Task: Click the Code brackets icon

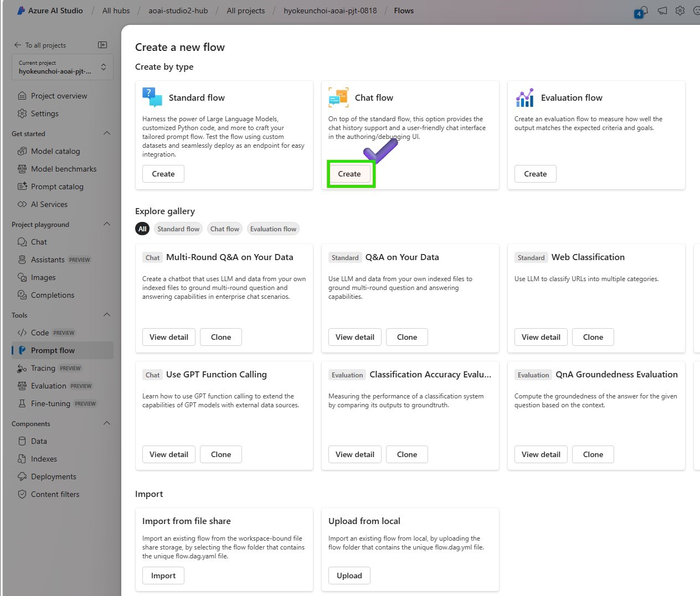Action: [x=22, y=333]
